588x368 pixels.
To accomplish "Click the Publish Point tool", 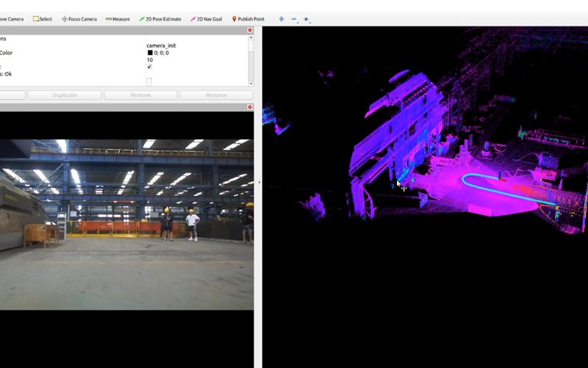I will [248, 18].
